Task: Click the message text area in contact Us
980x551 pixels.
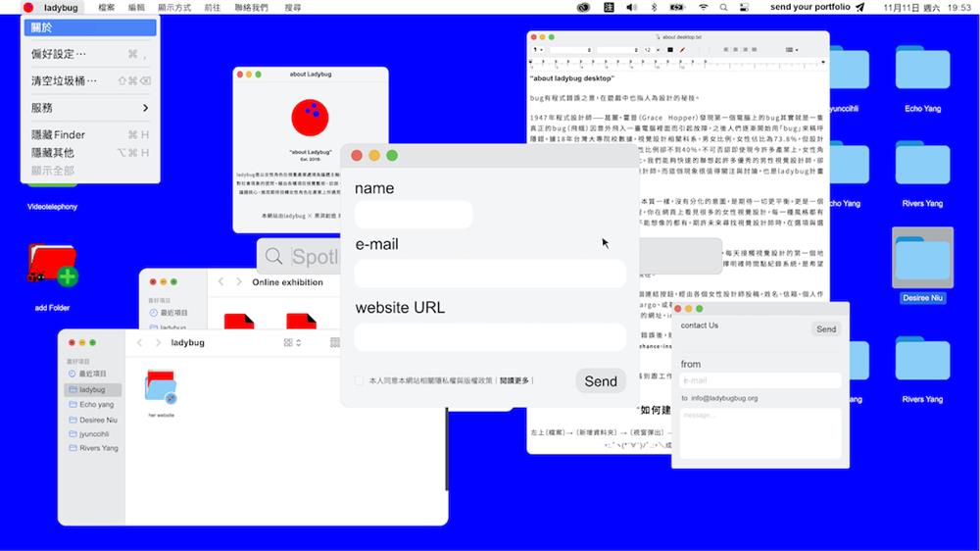Action: click(x=760, y=432)
